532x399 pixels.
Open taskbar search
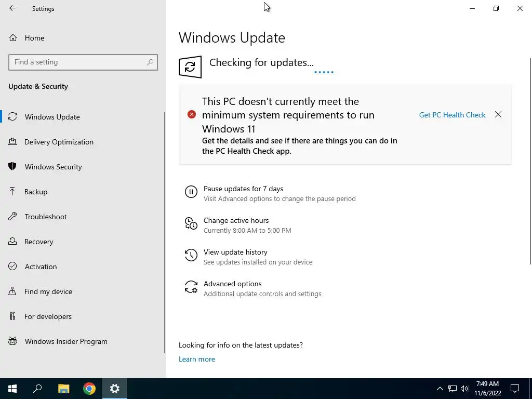pos(37,389)
